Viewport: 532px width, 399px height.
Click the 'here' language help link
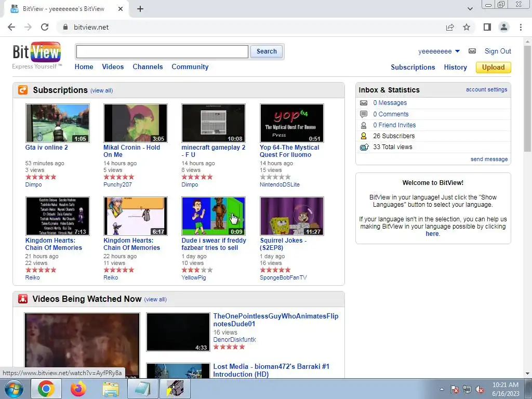[432, 234]
